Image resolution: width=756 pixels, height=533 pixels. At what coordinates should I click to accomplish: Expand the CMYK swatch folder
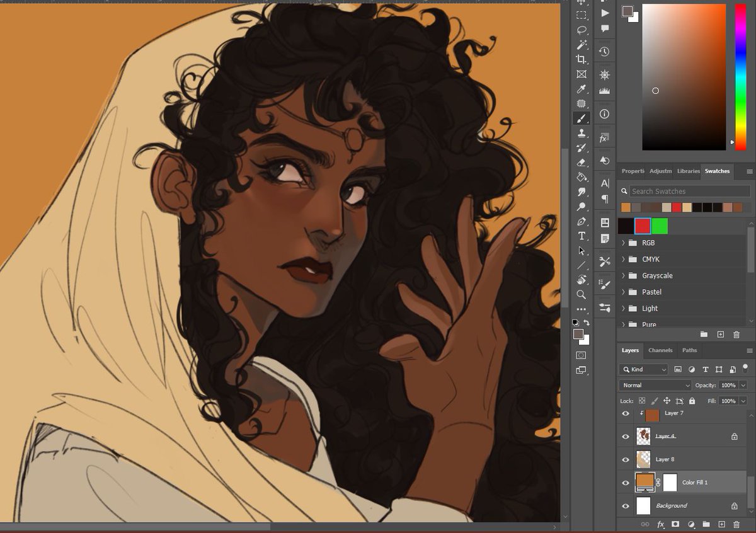(x=624, y=259)
